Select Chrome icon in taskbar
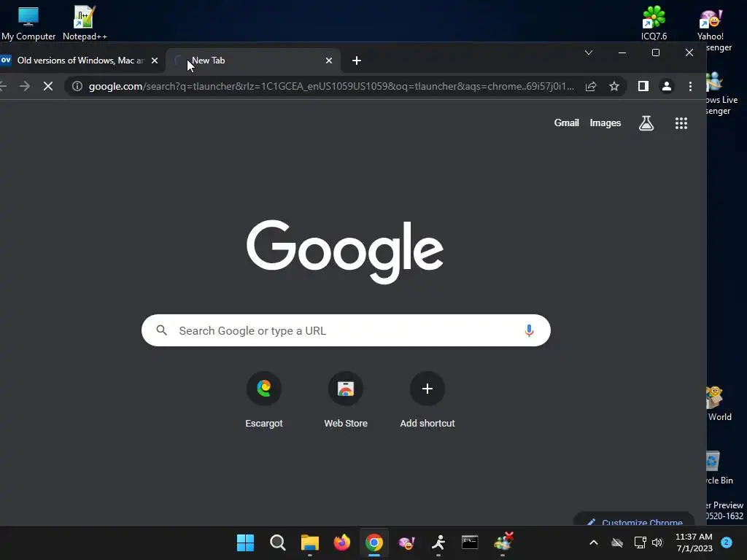 click(374, 542)
